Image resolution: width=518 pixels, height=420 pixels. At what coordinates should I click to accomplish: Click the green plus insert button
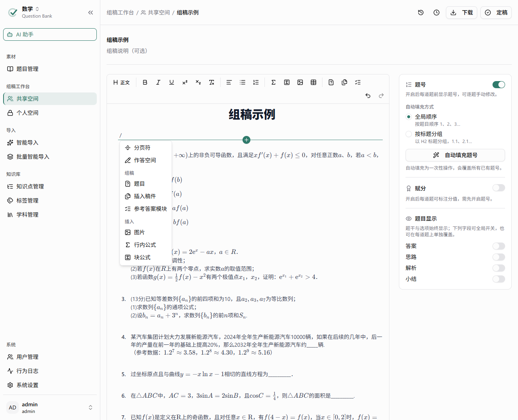(246, 140)
